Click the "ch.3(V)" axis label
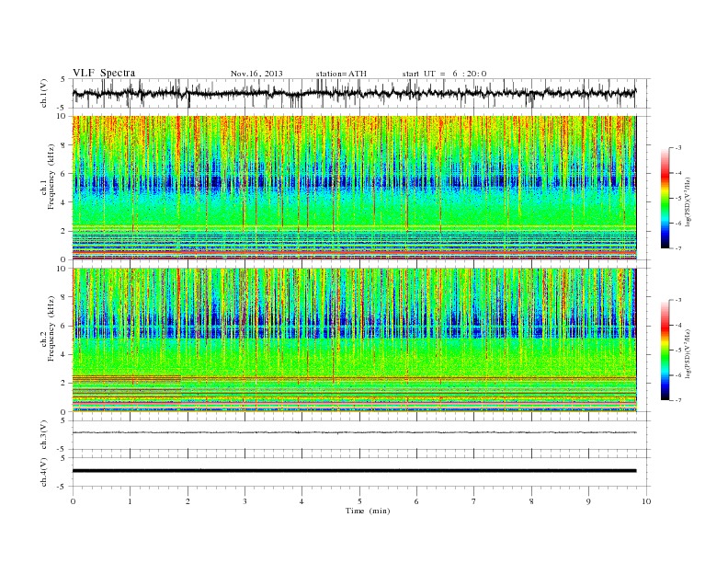728x563 pixels. coord(44,434)
